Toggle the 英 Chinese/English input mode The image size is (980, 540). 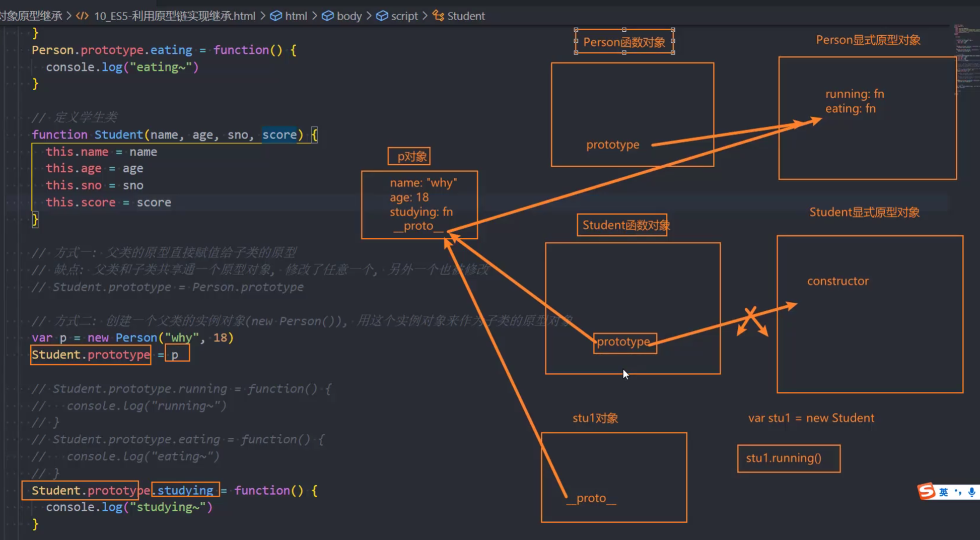click(944, 492)
